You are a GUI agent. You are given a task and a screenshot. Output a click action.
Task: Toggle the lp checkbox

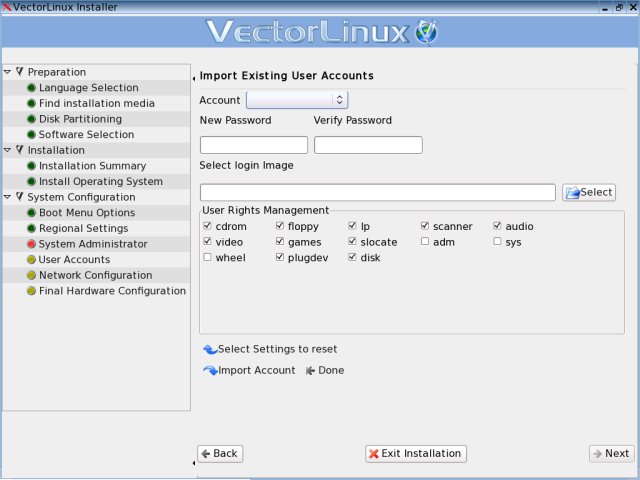pyautogui.click(x=353, y=226)
